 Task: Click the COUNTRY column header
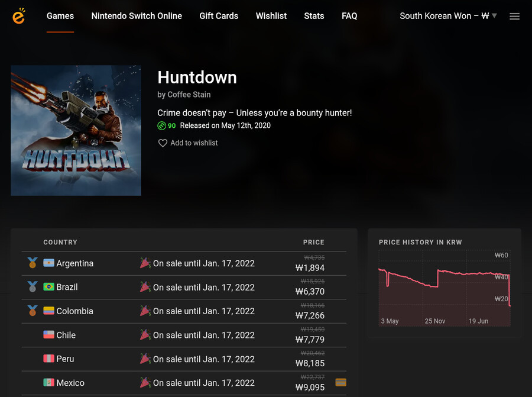(60, 242)
